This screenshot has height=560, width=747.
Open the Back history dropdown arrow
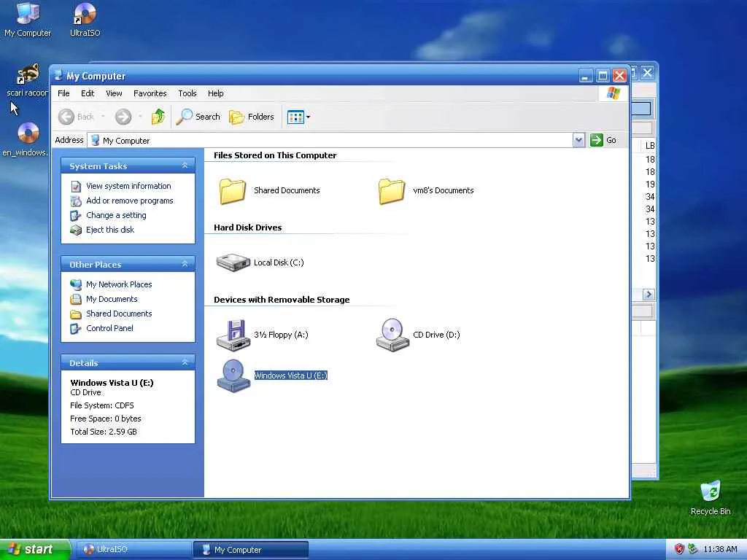[x=103, y=117]
